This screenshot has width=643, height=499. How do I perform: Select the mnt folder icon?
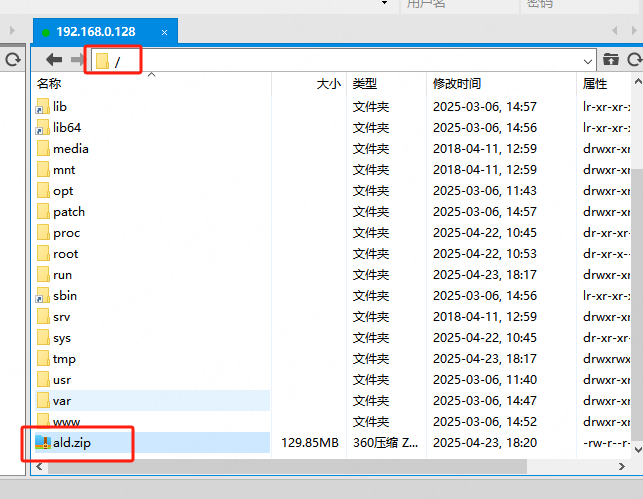point(43,169)
